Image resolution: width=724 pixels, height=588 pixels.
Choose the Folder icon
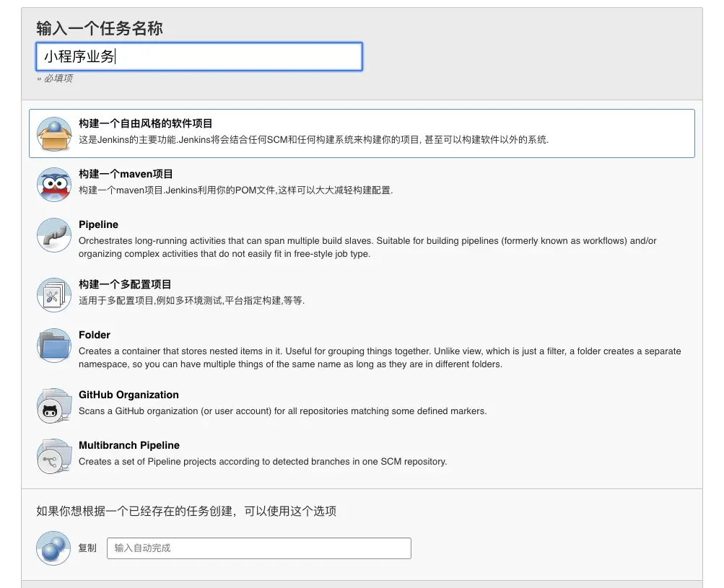pyautogui.click(x=54, y=346)
